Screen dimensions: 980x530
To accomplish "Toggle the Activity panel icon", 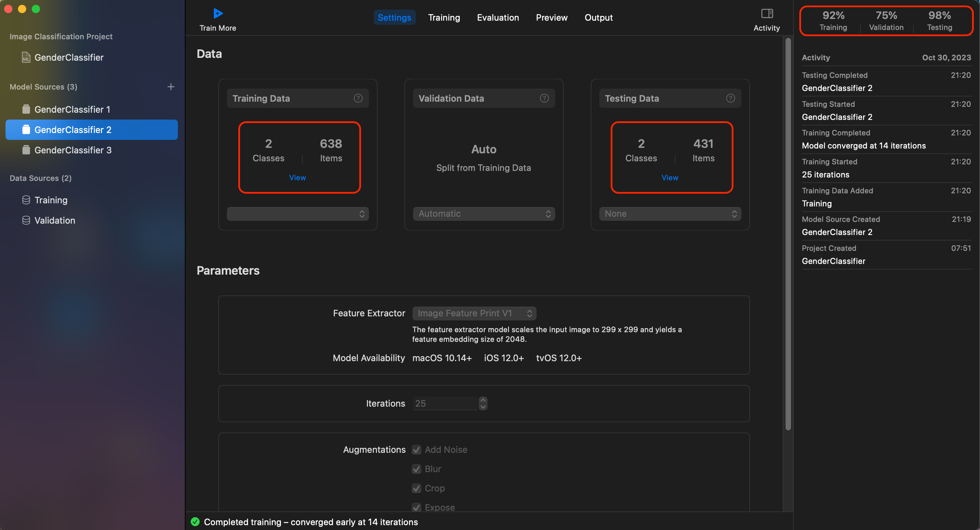I will [767, 14].
